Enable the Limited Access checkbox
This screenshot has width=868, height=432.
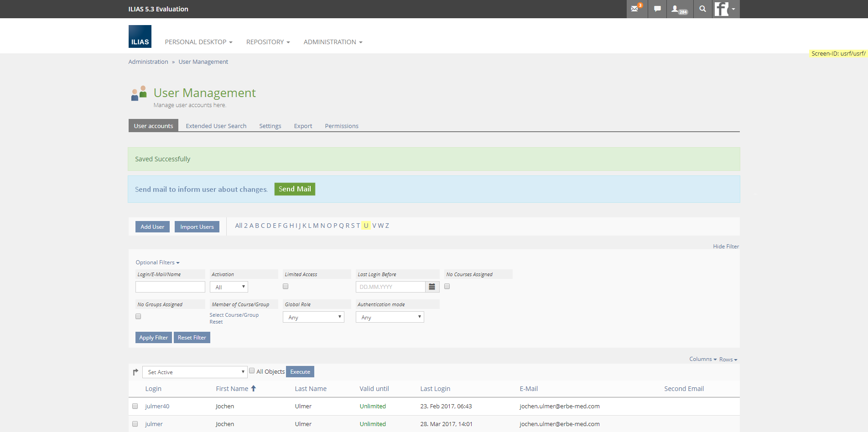point(286,286)
